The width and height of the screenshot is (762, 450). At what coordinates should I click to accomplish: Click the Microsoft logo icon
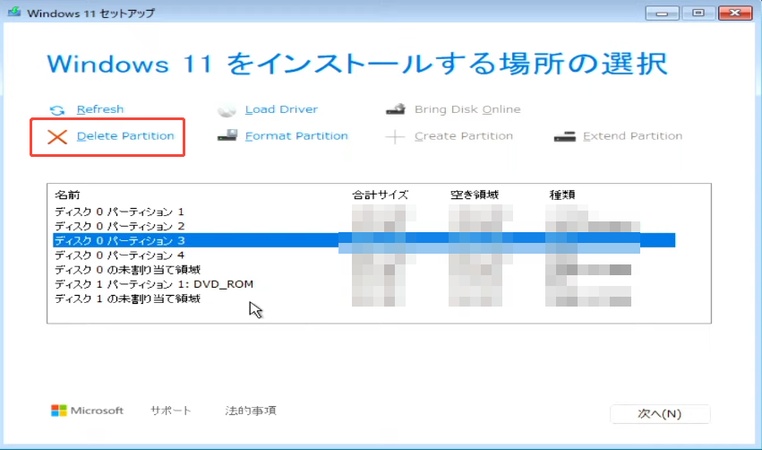tap(59, 411)
